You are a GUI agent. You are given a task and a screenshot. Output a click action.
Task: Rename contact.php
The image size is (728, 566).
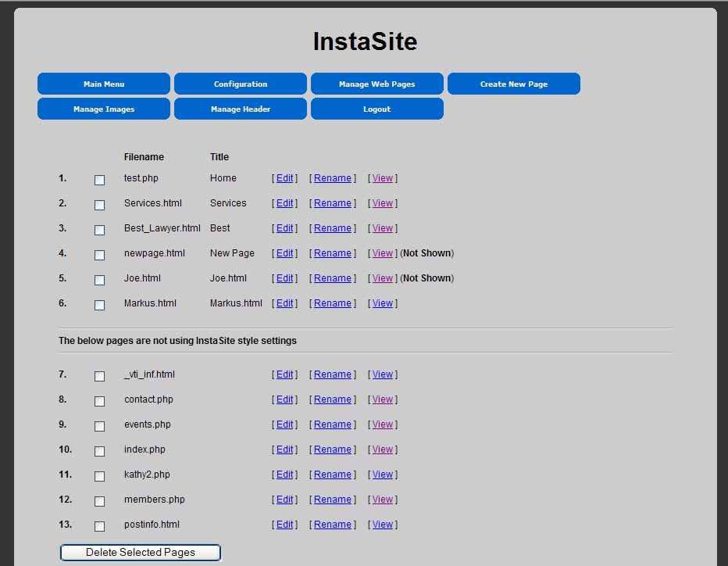333,399
